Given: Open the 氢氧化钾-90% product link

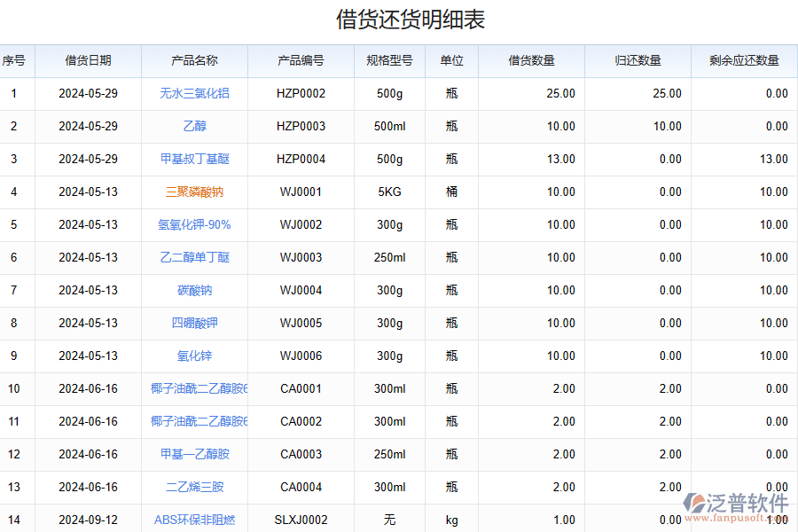Looking at the screenshot, I should [197, 224].
